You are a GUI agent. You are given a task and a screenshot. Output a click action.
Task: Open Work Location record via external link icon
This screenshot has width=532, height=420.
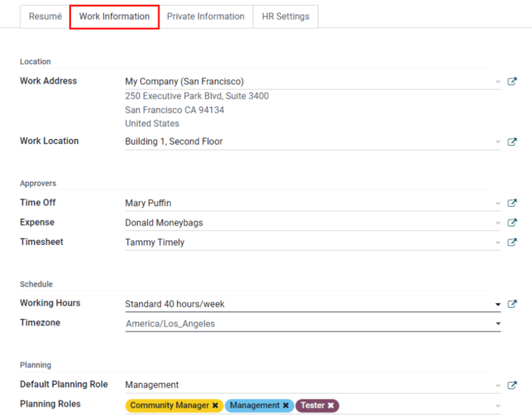tap(512, 141)
